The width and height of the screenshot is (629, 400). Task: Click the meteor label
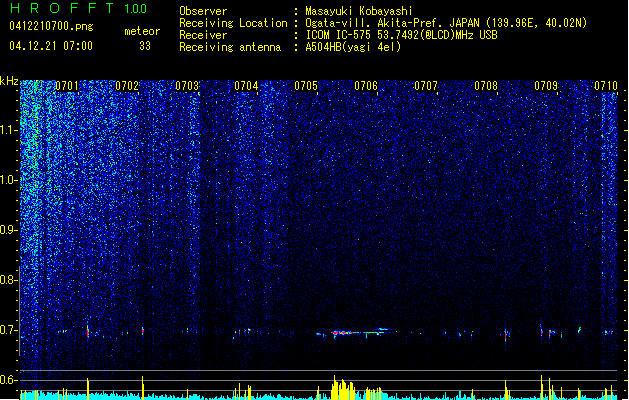[142, 31]
